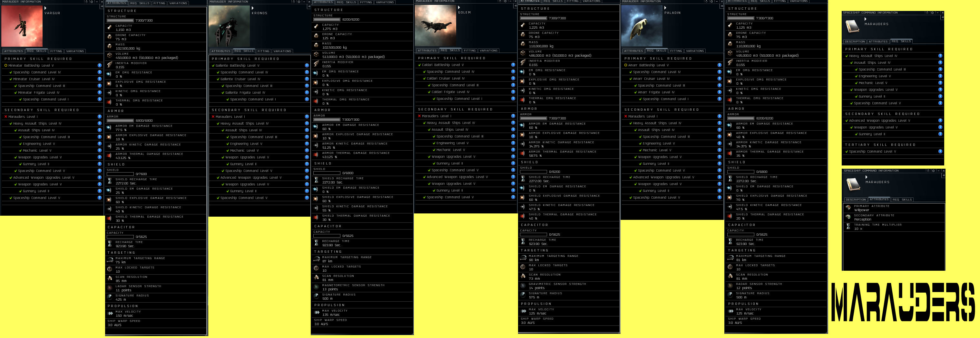The height and width of the screenshot is (338, 980).
Task: Click the '14 points' sensor strength value
Action: point(537,288)
